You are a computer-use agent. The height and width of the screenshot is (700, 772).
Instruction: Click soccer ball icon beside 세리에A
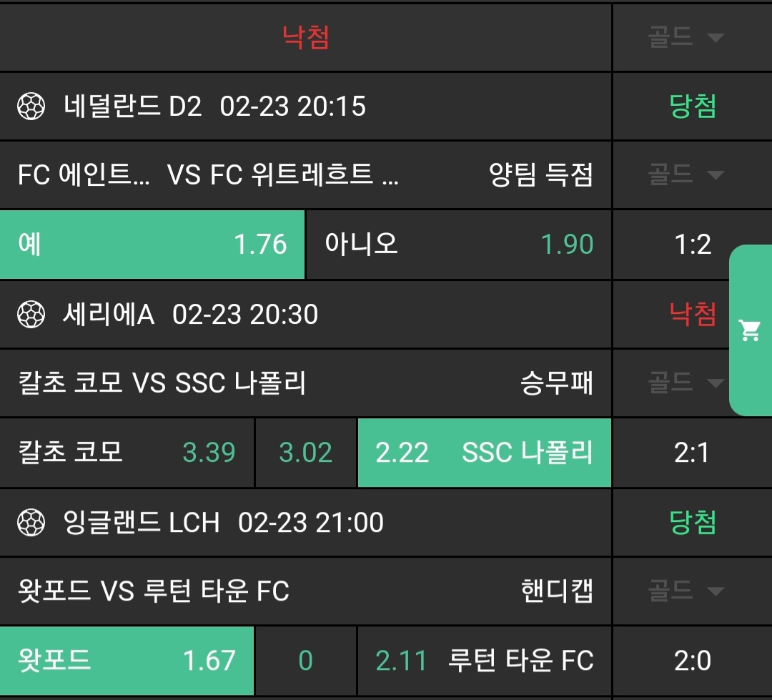click(31, 315)
